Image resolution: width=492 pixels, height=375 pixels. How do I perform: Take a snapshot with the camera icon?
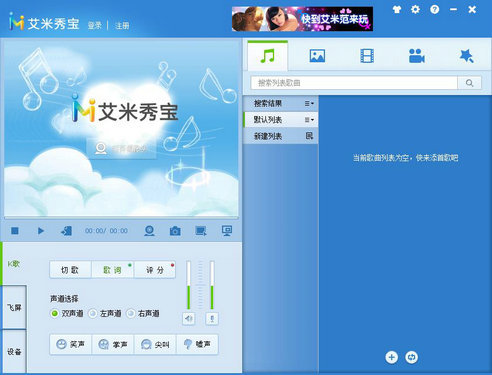coord(175,231)
